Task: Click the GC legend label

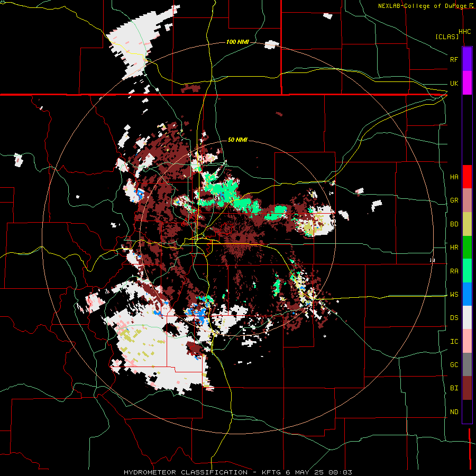Action: click(454, 365)
